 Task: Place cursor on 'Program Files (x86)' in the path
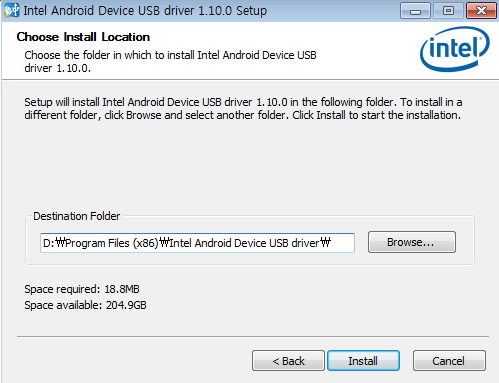pos(112,243)
